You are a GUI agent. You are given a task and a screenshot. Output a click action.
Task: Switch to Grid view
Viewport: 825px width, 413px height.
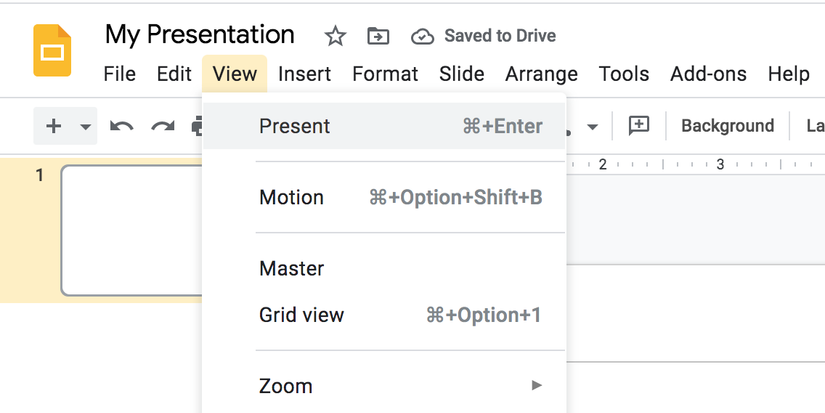coord(301,315)
